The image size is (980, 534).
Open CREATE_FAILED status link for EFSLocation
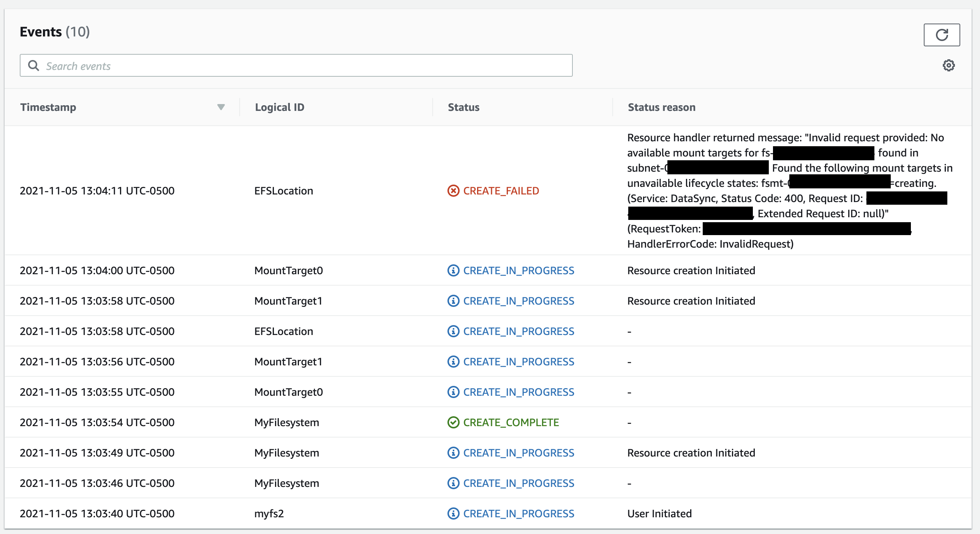pos(501,191)
